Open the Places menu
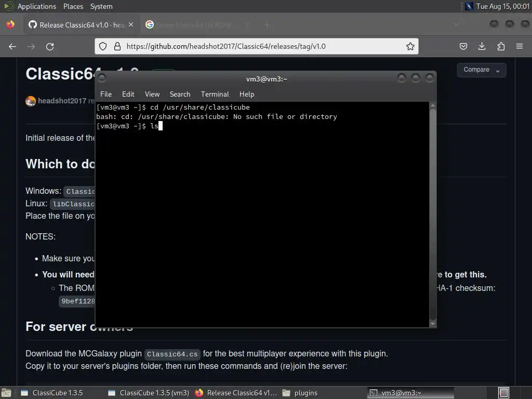 coord(73,6)
